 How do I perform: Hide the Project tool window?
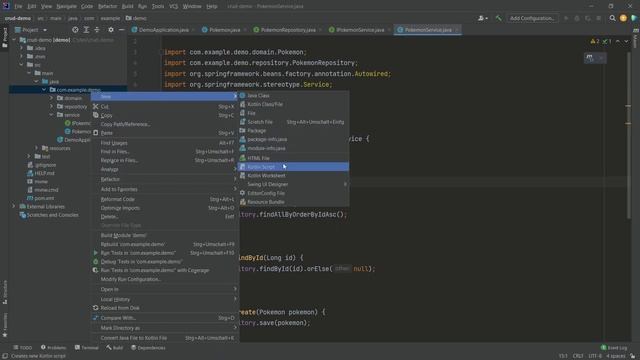[122, 30]
